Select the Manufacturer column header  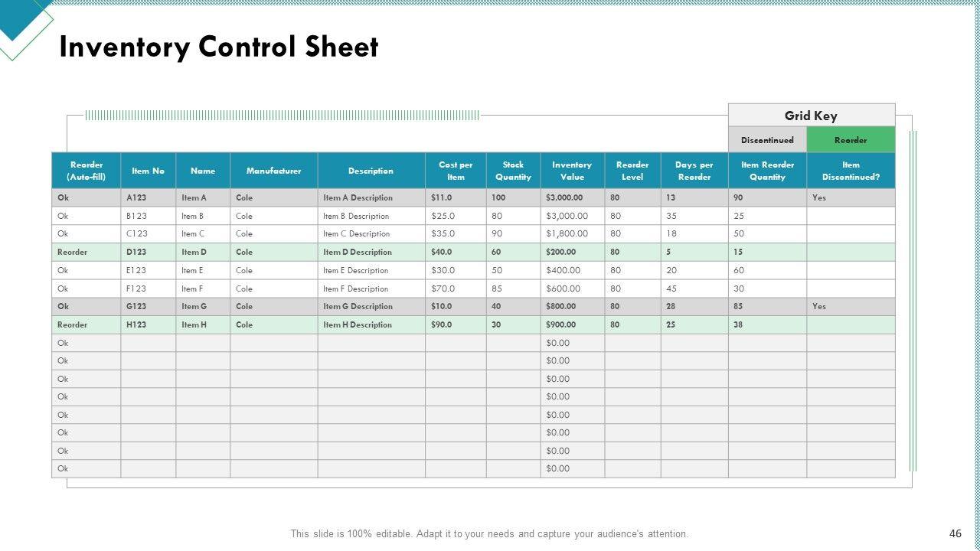tap(273, 171)
